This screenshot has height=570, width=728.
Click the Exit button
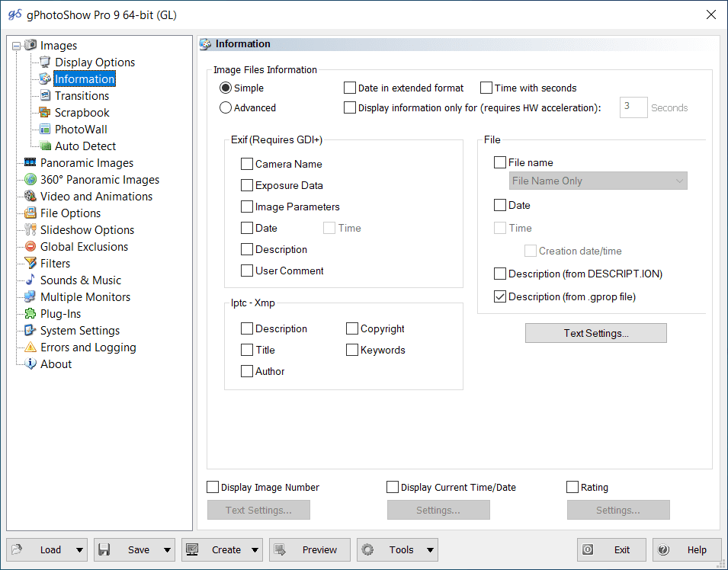tap(611, 550)
